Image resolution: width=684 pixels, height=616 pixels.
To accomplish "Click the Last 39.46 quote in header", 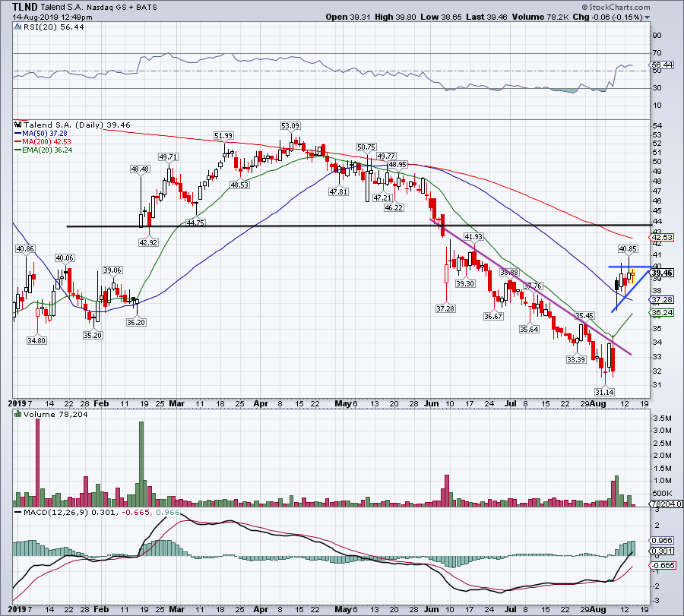I will [486, 17].
